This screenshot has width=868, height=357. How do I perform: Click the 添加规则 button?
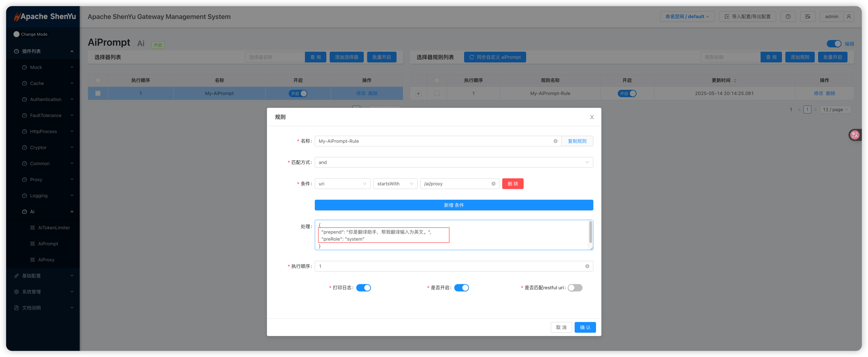pyautogui.click(x=800, y=57)
